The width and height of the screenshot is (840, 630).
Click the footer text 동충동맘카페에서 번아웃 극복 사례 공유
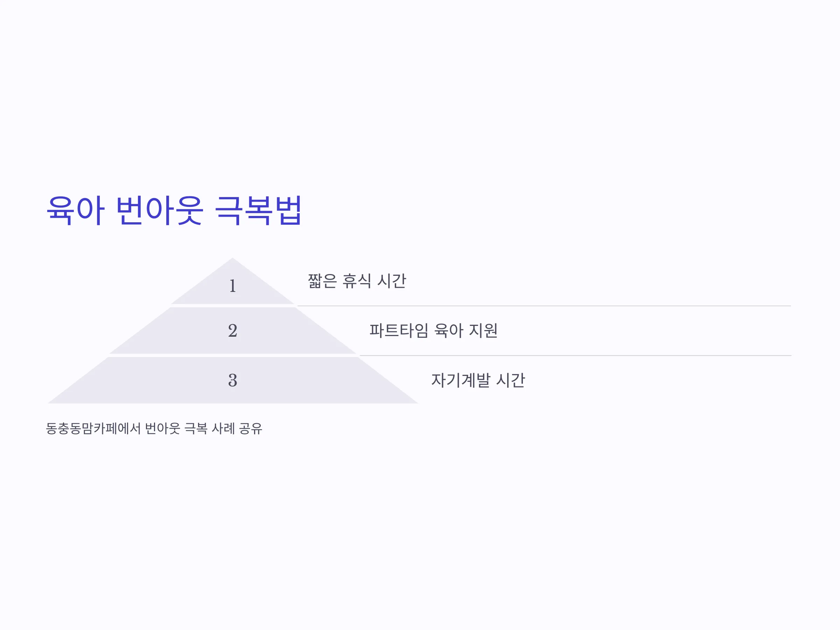tap(154, 429)
